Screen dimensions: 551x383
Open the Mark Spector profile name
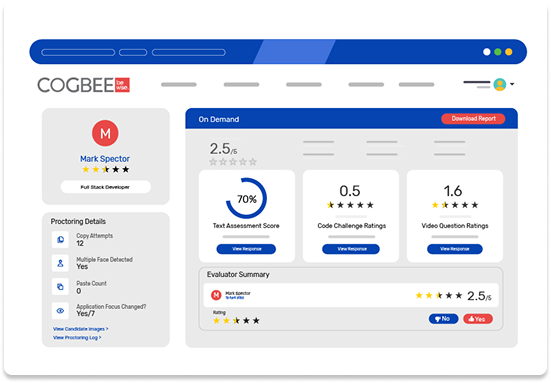[105, 159]
